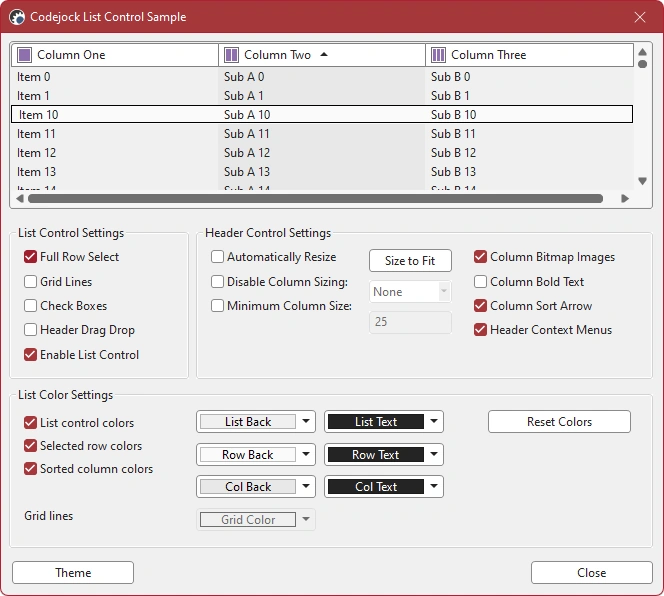Select the Item 0 row
Screen dimensions: 664x596
click(322, 77)
